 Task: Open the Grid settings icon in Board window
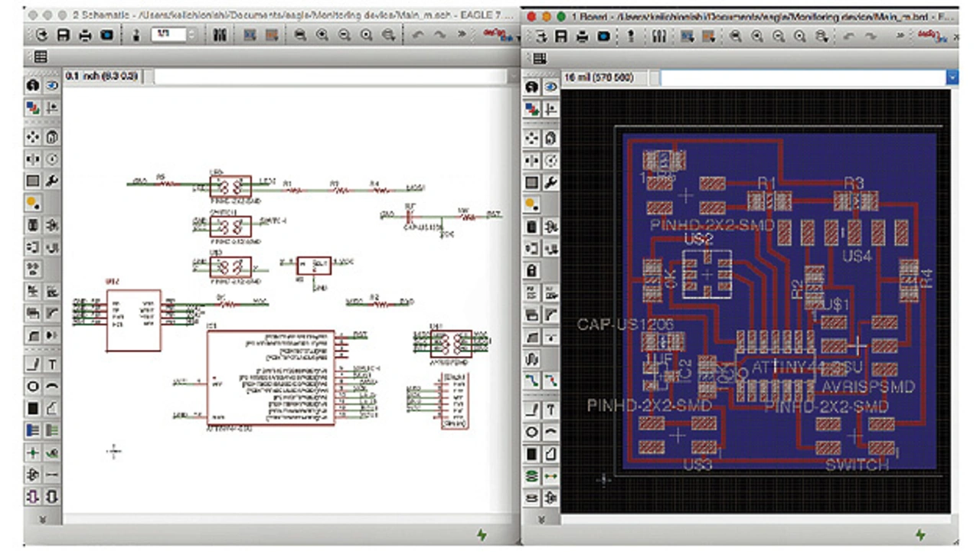coord(539,58)
